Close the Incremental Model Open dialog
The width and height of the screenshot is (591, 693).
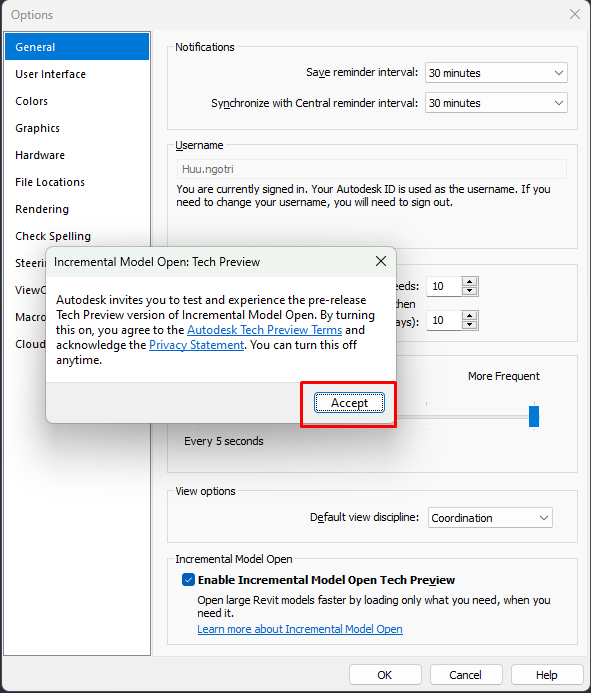381,261
